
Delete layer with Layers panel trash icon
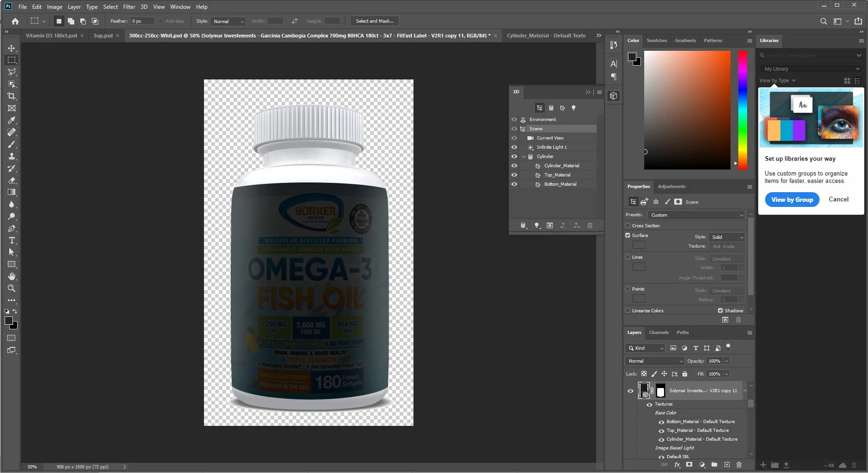(739, 465)
